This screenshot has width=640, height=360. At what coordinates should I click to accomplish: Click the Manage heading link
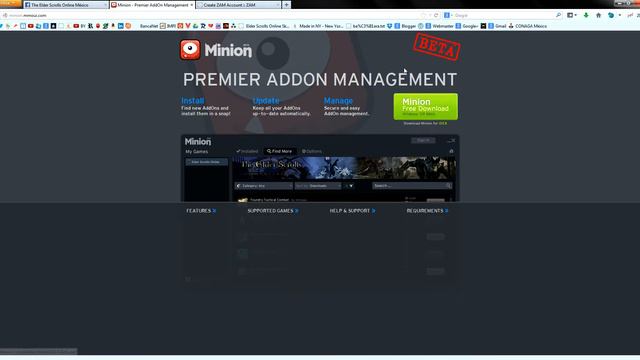[338, 100]
